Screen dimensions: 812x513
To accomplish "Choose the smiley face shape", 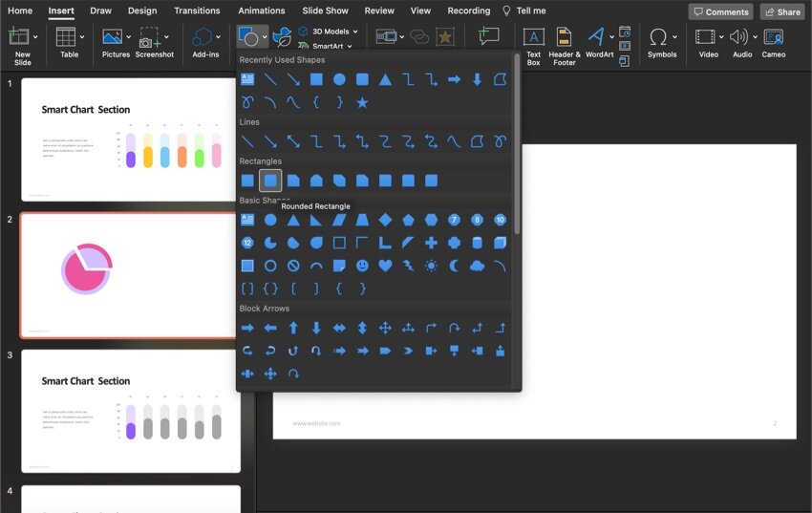I will coord(362,266).
